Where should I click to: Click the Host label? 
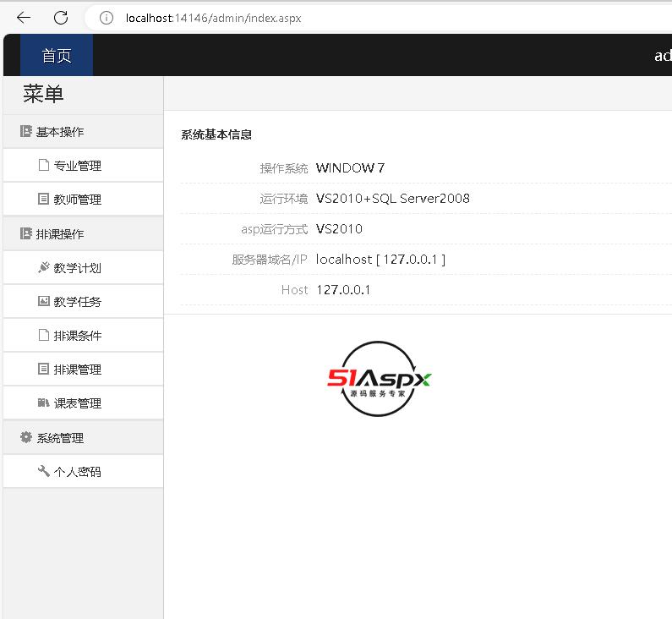tap(294, 290)
